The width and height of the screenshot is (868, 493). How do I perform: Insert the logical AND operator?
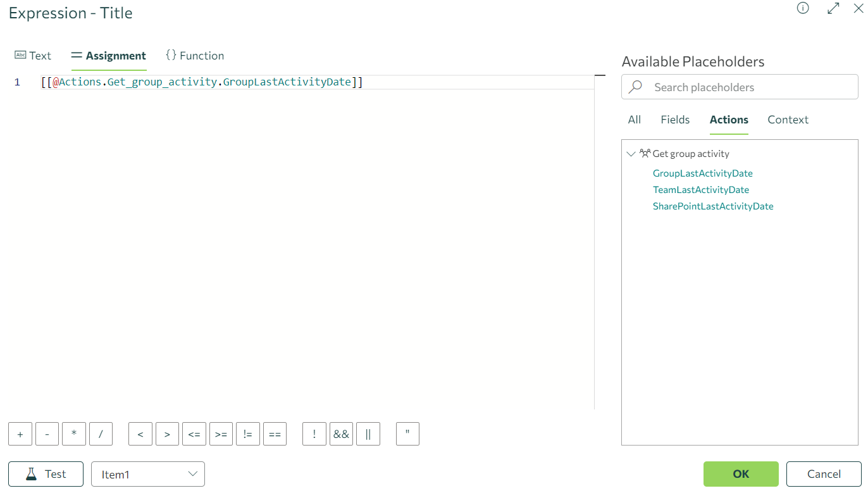point(341,434)
